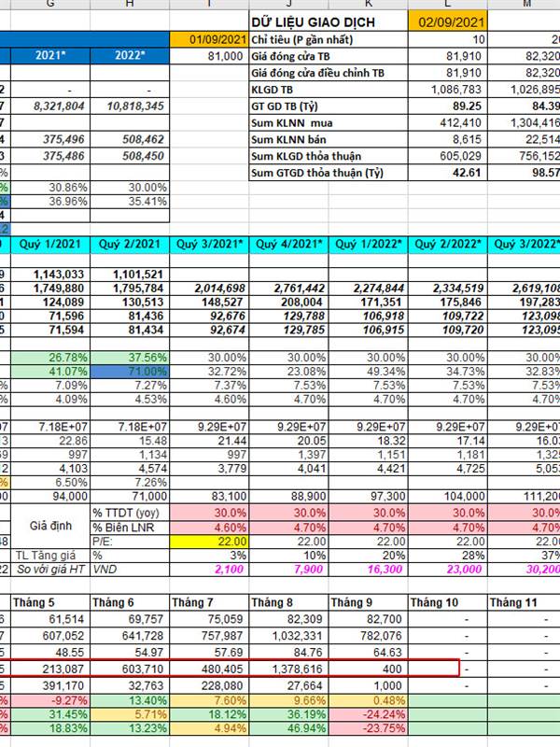The width and height of the screenshot is (560, 747).
Task: Click the orange date cell 02/09/2021
Action: (448, 21)
